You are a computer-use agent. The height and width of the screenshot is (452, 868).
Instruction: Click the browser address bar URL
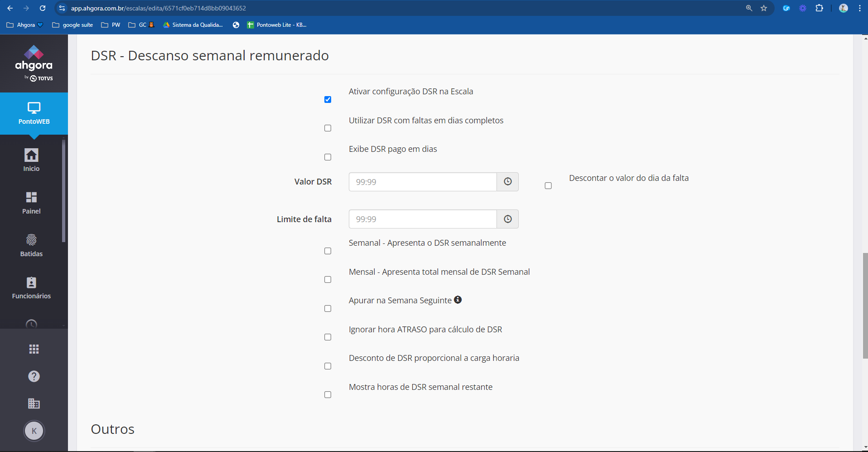[x=159, y=8]
